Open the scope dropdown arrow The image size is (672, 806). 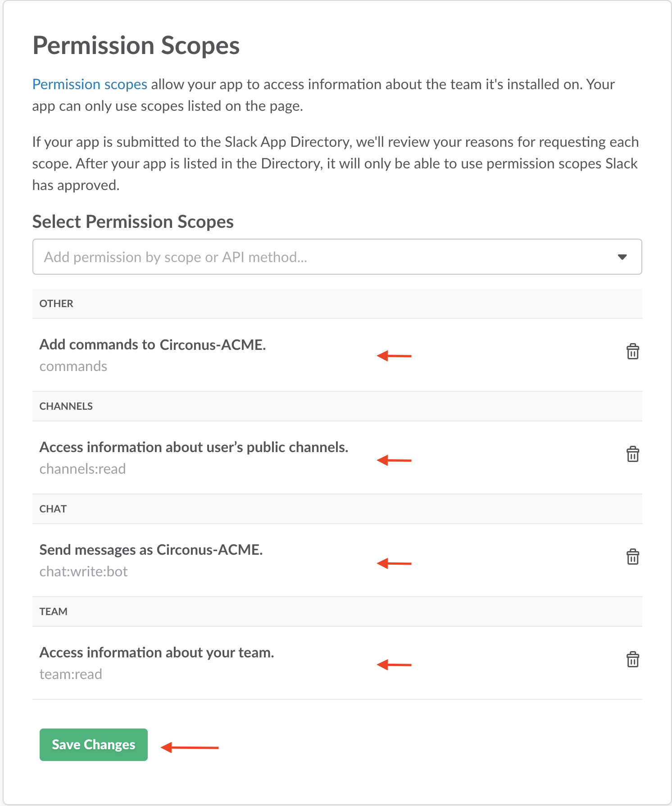point(622,257)
